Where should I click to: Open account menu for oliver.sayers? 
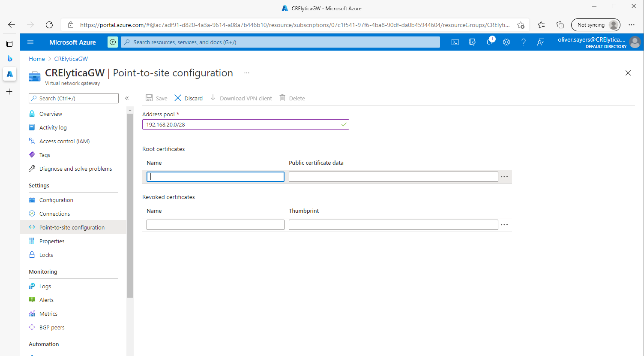[599, 42]
